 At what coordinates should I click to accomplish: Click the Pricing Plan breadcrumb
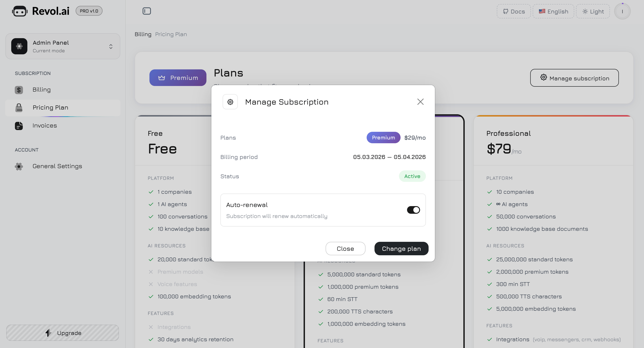pos(171,34)
